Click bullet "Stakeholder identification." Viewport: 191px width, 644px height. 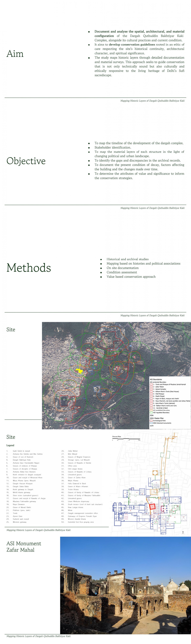[x=113, y=148]
